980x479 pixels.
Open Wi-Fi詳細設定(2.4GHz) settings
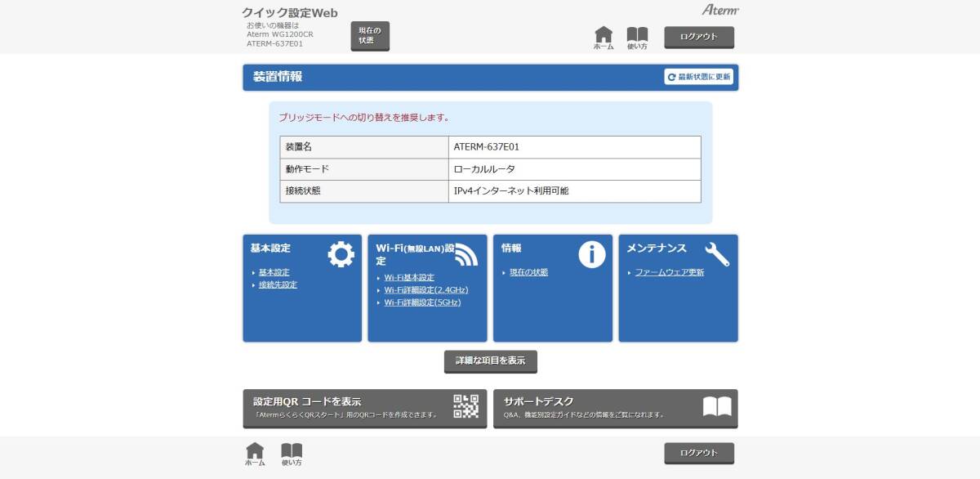(x=425, y=290)
